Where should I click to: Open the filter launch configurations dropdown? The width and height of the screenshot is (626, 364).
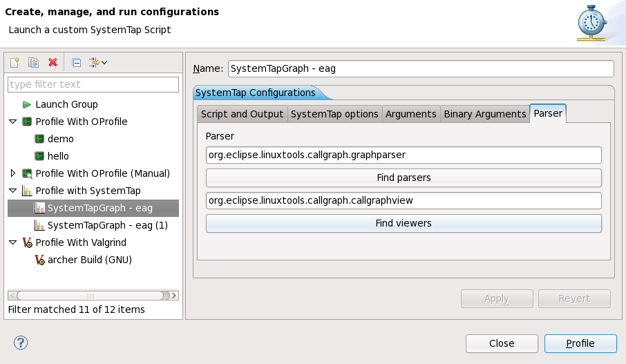click(x=99, y=63)
